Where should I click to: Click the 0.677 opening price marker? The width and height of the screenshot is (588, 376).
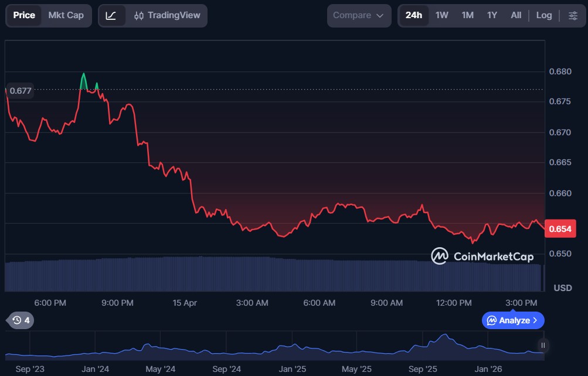pyautogui.click(x=21, y=91)
